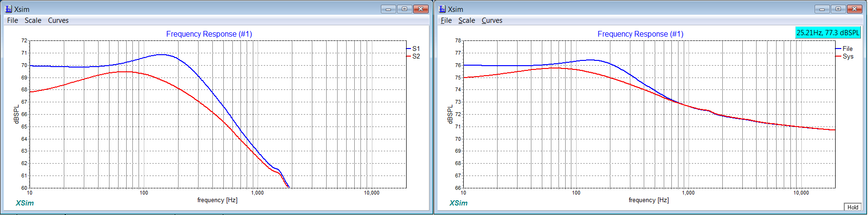Open Scale menu in left Xsim window
The image size is (868, 215).
33,20
